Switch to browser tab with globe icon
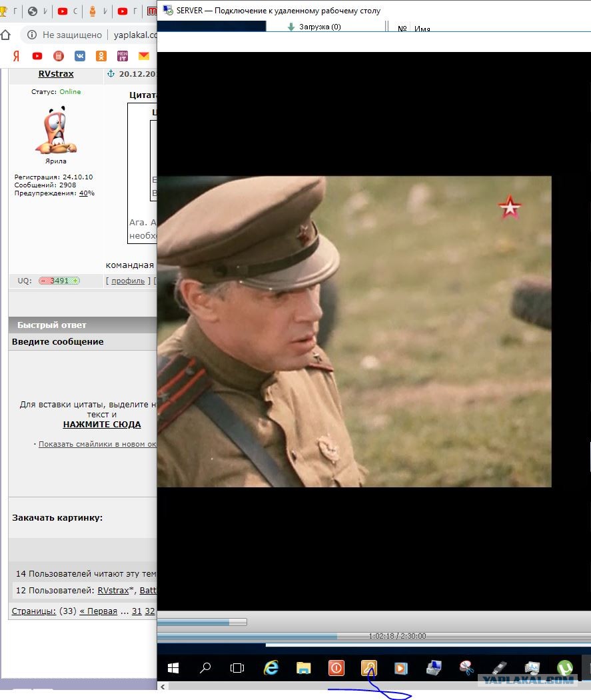 click(x=33, y=11)
